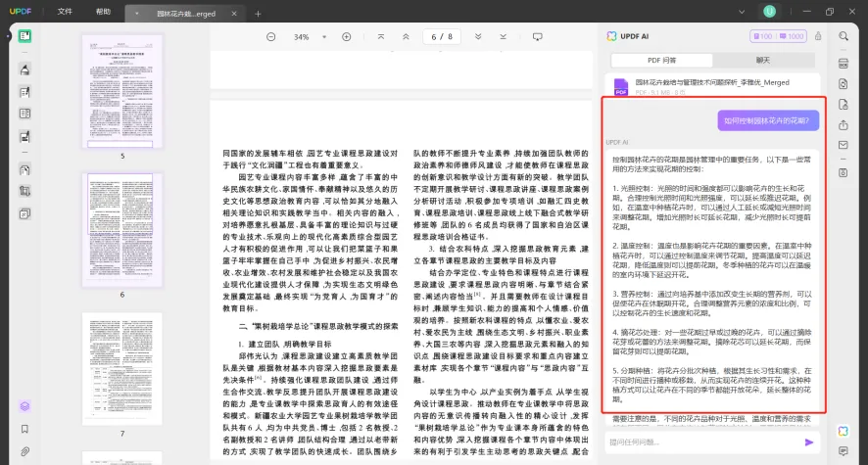868x465 pixels.
Task: Click the merged PDF file card in AI panel
Action: 712,86
